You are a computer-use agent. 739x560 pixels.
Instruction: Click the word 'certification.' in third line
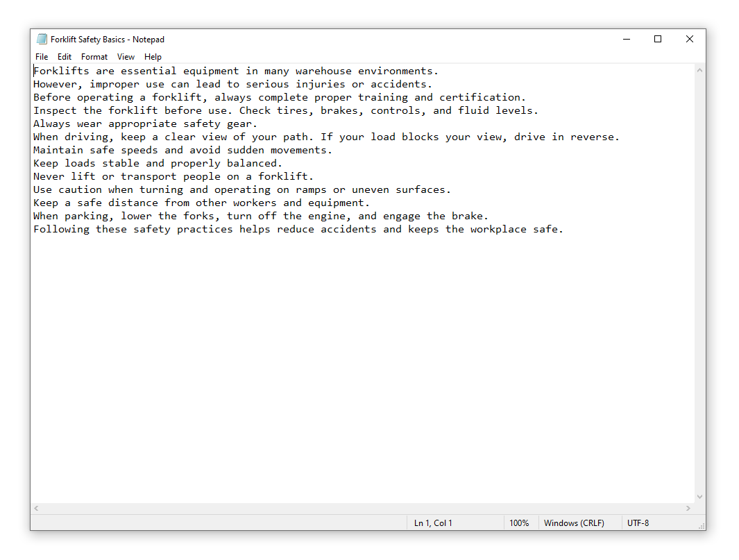pyautogui.click(x=483, y=98)
